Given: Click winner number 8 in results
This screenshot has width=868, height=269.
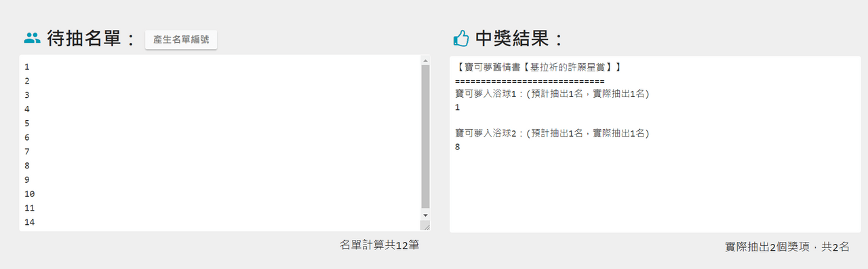Looking at the screenshot, I should coord(458,147).
